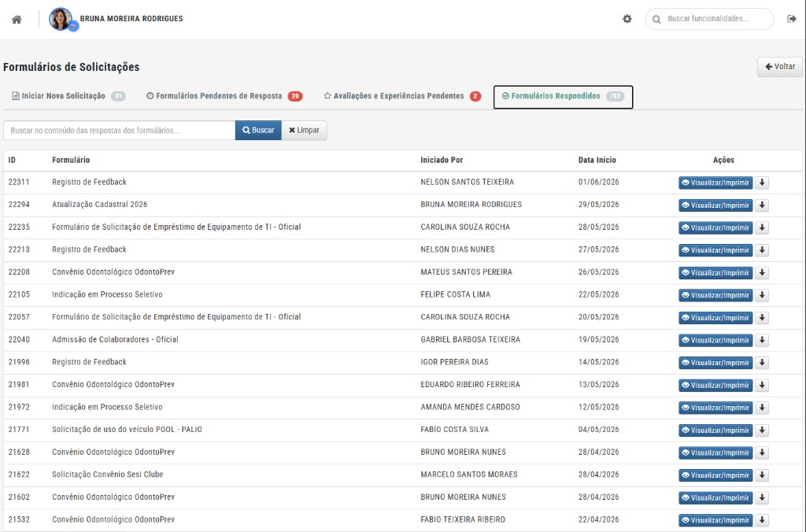Download form 22294 Atualização Cadastral
The height and width of the screenshot is (532, 806).
pyautogui.click(x=762, y=205)
